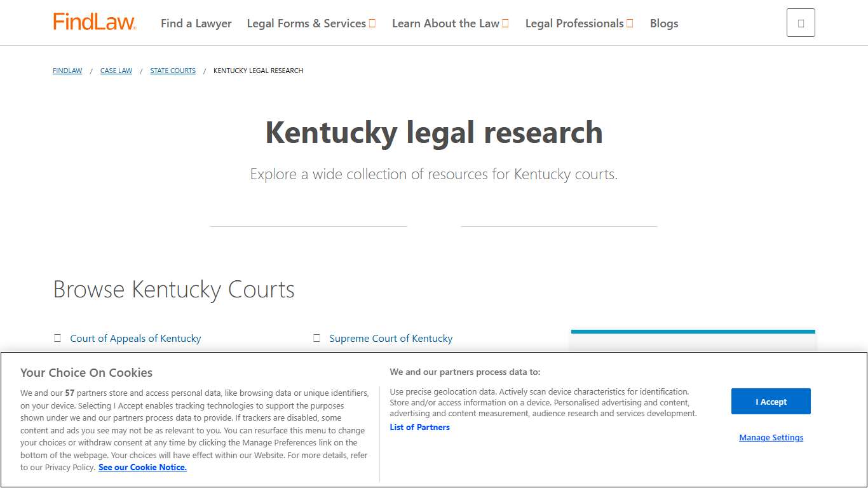The image size is (868, 488).
Task: Click the teal bar atop the sidebar card
Action: pyautogui.click(x=693, y=330)
